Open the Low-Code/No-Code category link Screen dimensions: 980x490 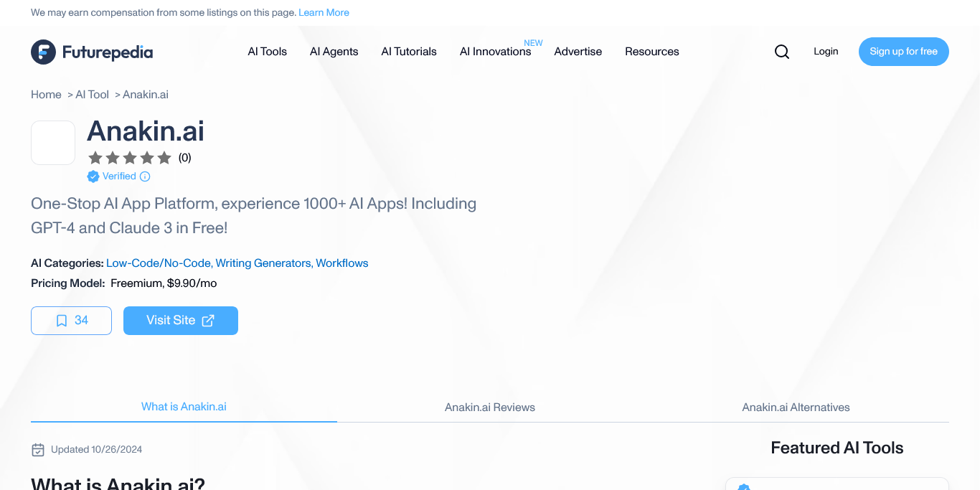pos(159,263)
